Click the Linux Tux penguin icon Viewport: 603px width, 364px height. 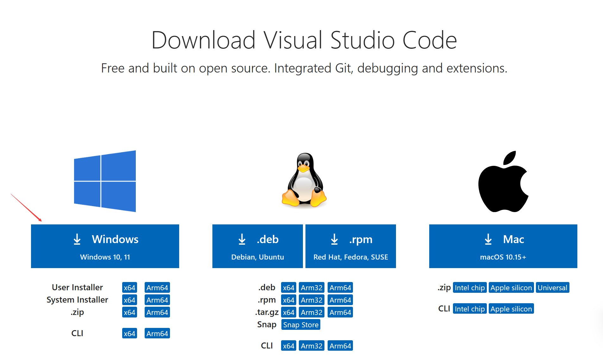pos(304,180)
